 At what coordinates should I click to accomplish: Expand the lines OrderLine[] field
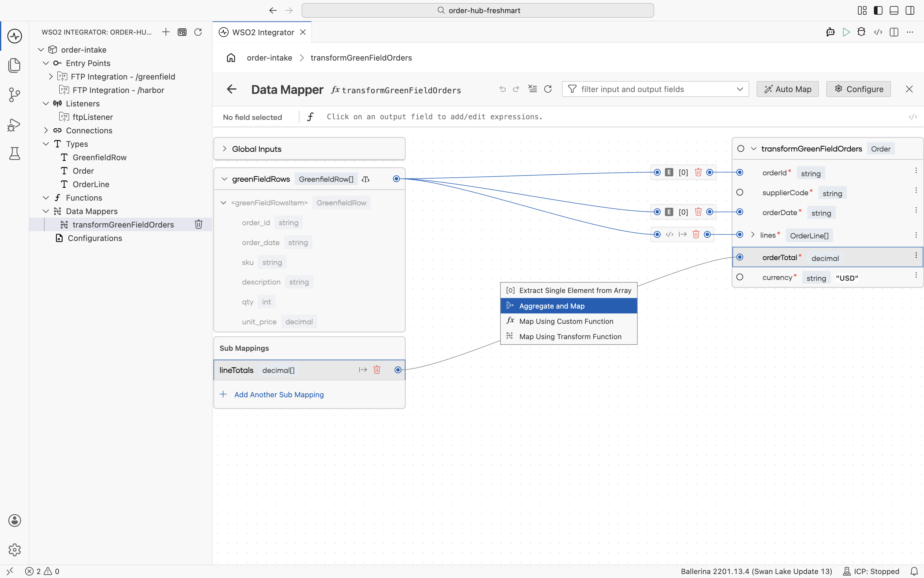tap(753, 235)
